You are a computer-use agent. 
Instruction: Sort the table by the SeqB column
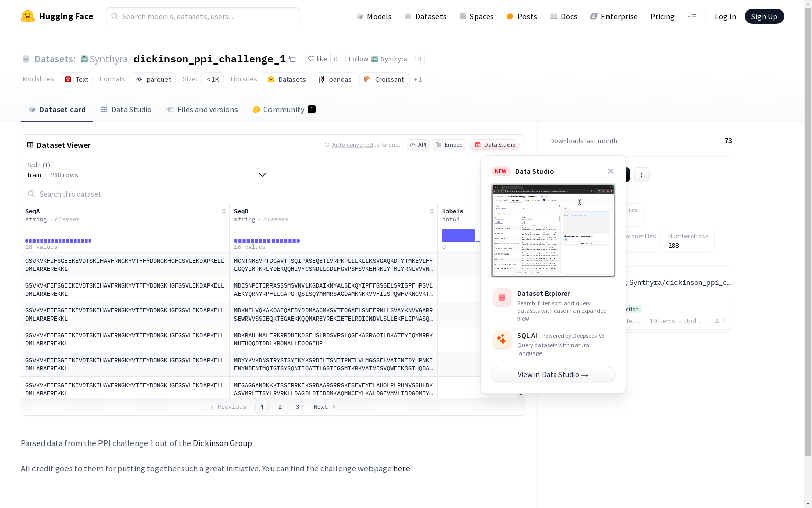(432, 211)
